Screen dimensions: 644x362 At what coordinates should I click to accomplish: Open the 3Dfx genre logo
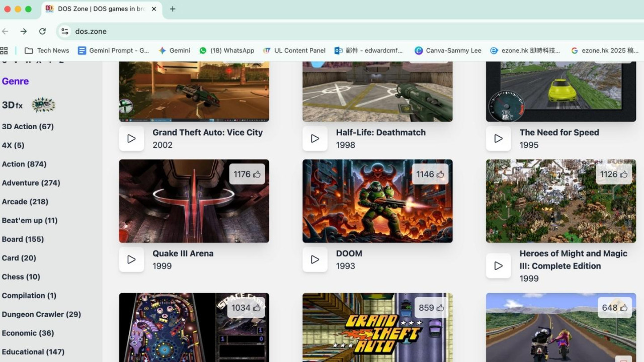[x=43, y=105]
